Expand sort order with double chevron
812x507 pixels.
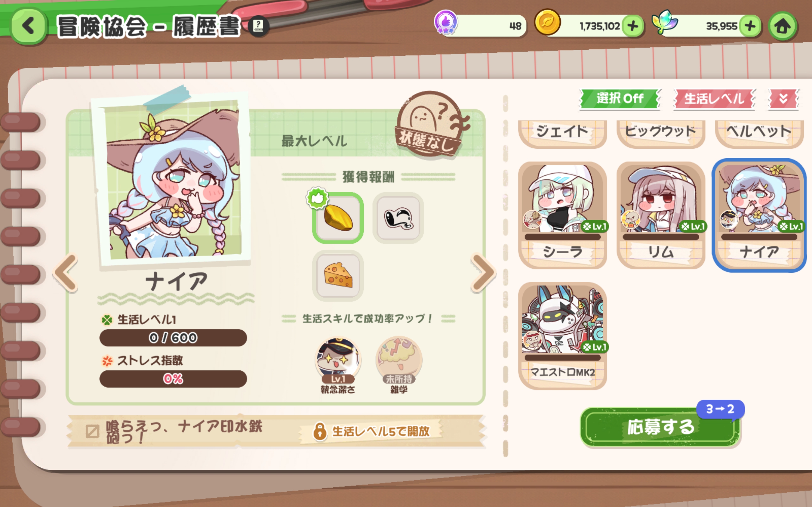point(783,98)
